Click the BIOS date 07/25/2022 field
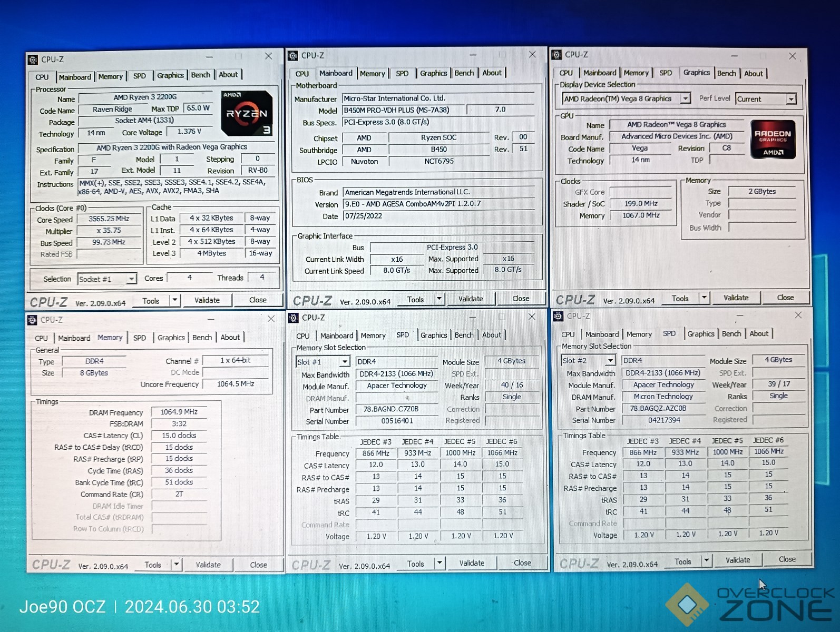The image size is (840, 632). 438,216
